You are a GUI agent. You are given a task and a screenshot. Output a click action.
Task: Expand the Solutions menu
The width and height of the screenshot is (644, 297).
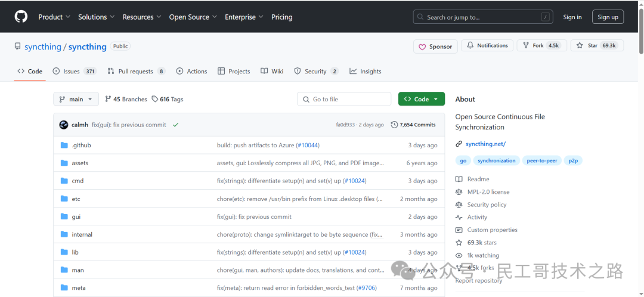click(96, 17)
